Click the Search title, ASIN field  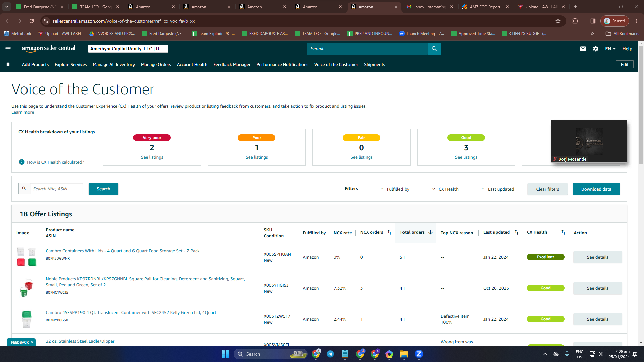point(56,189)
